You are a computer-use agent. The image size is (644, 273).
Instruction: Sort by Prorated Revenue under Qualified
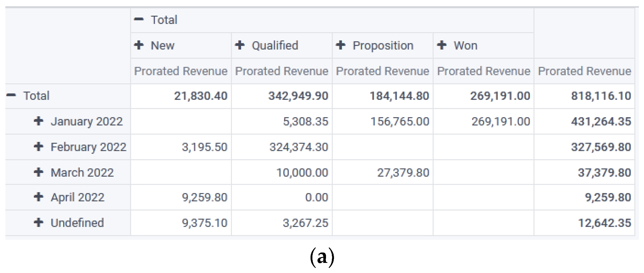click(x=281, y=71)
